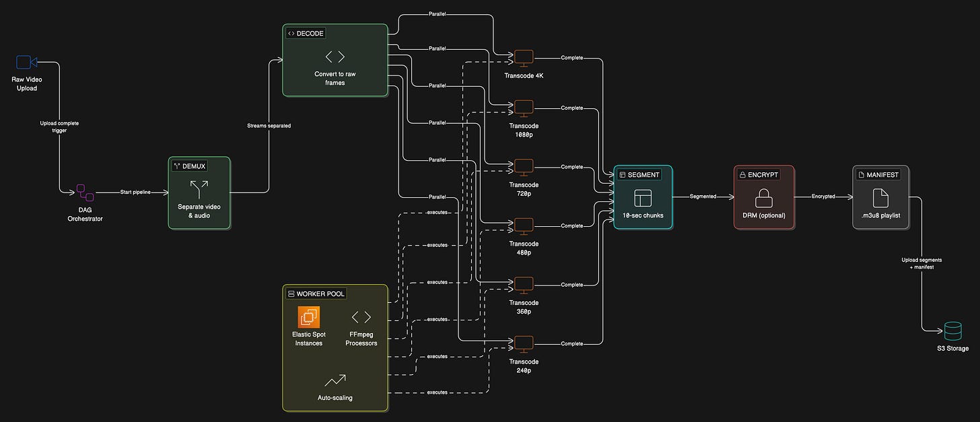The image size is (980, 422).
Task: Click the 'Raw Video Upload' label
Action: (x=27, y=83)
